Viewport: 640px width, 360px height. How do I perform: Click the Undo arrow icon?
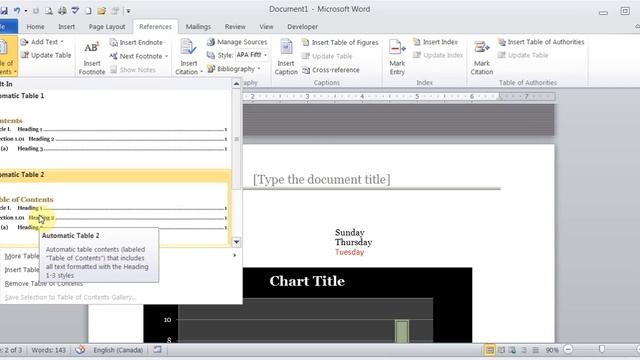point(17,11)
